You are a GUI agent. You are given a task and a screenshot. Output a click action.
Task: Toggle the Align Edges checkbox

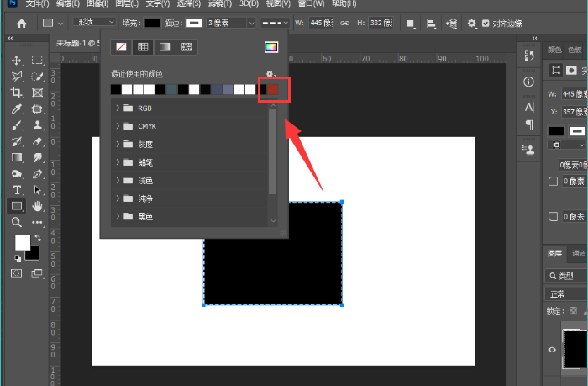click(x=486, y=24)
